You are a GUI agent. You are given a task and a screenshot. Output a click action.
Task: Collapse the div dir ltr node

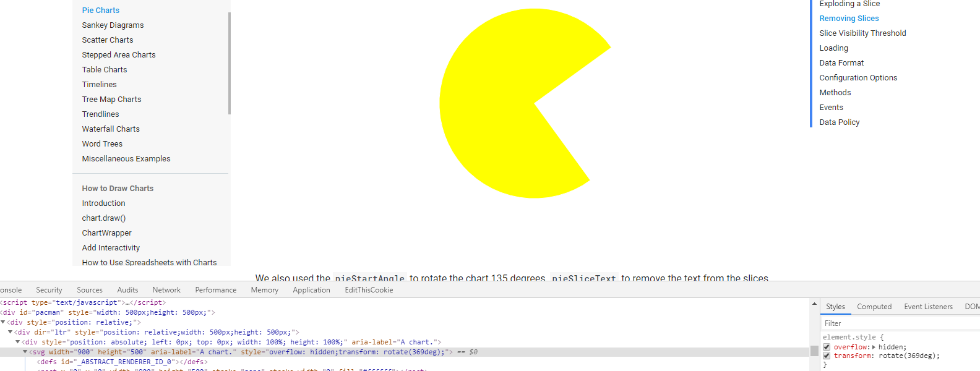coord(10,332)
